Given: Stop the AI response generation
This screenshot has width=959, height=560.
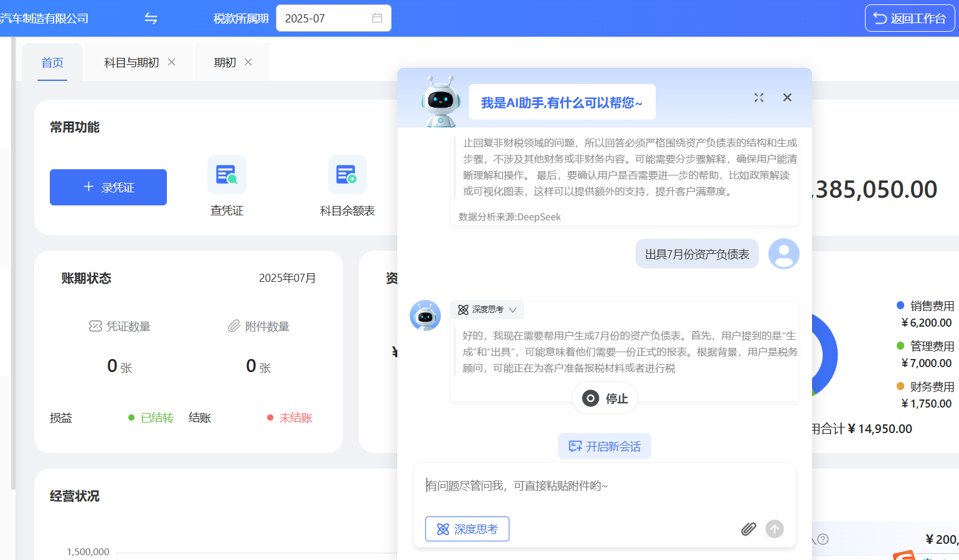Looking at the screenshot, I should (x=605, y=398).
